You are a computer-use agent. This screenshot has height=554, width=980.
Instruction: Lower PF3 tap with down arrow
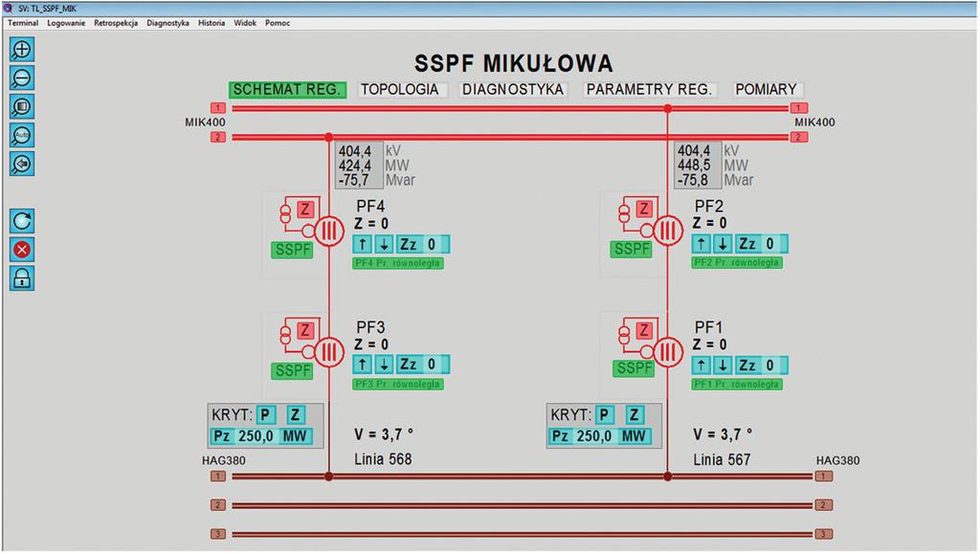[385, 365]
